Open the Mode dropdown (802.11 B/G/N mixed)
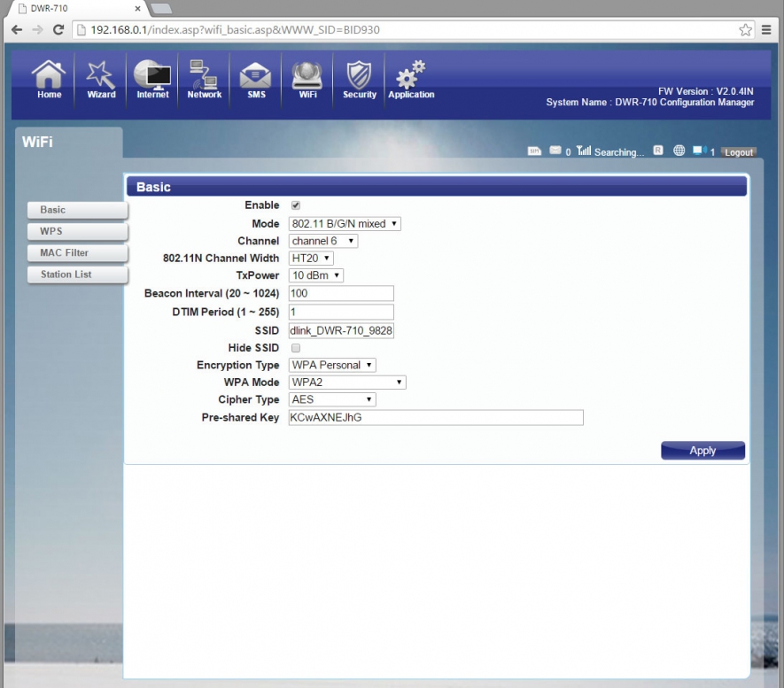The width and height of the screenshot is (784, 688). 345,224
